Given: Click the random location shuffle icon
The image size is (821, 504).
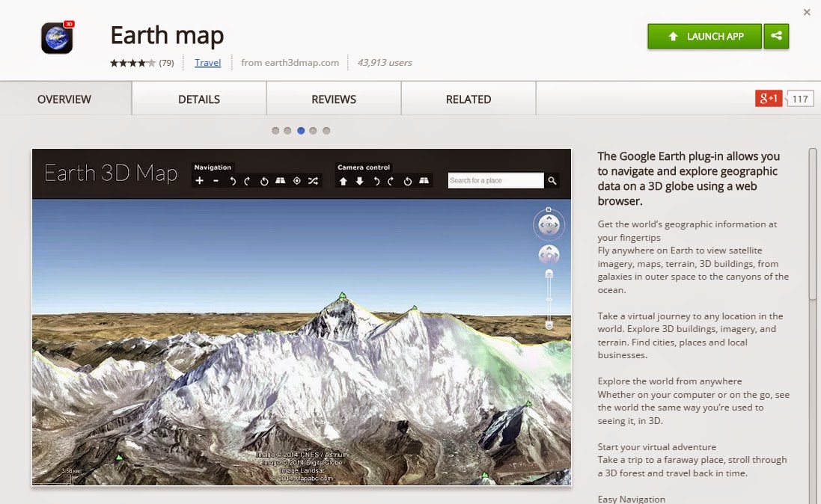Looking at the screenshot, I should click(x=313, y=180).
